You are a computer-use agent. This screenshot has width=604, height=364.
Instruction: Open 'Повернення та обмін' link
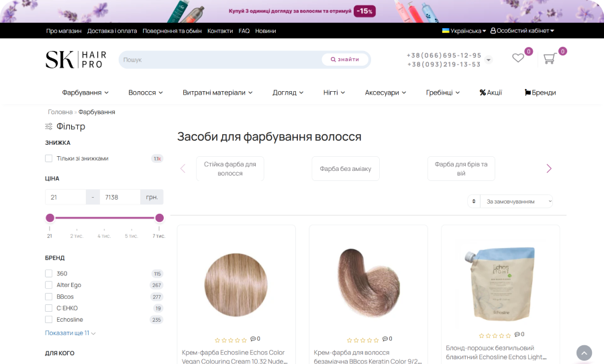pyautogui.click(x=172, y=31)
